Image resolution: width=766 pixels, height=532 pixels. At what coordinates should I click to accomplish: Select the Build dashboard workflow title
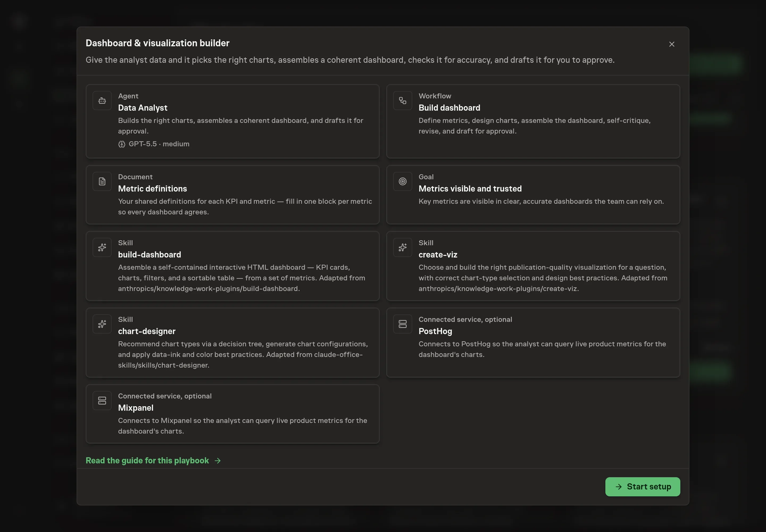click(449, 108)
